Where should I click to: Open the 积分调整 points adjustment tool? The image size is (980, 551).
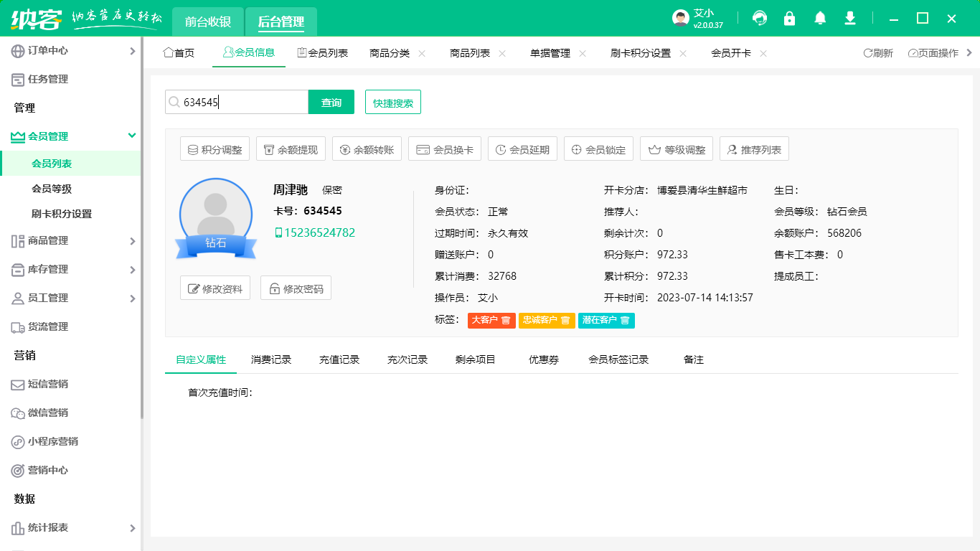(215, 149)
